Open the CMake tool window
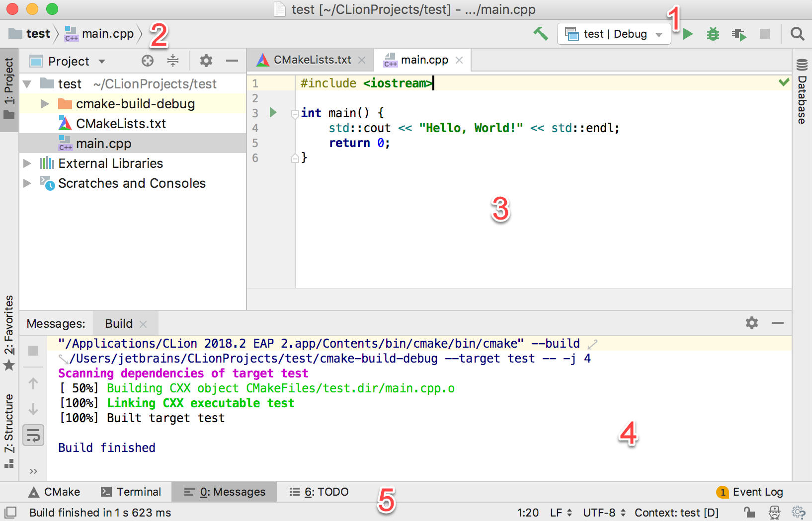 (x=54, y=492)
